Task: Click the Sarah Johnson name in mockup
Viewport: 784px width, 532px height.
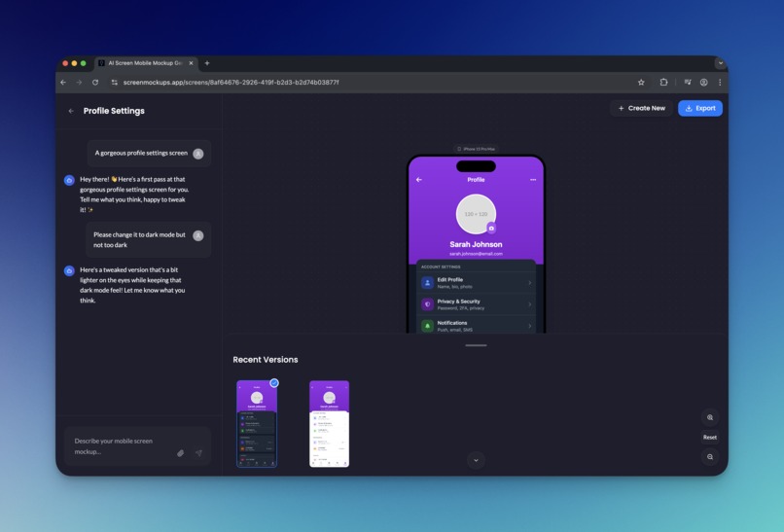Action: (x=476, y=244)
